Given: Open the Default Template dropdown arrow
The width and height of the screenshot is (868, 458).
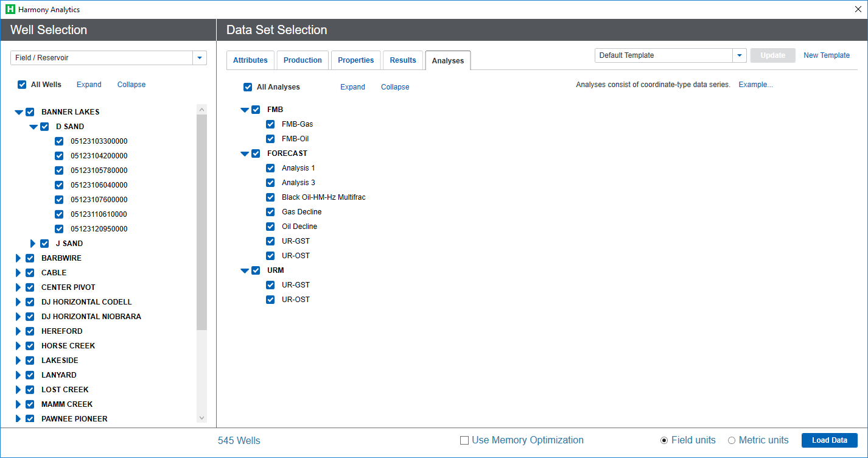Looking at the screenshot, I should click(x=740, y=55).
